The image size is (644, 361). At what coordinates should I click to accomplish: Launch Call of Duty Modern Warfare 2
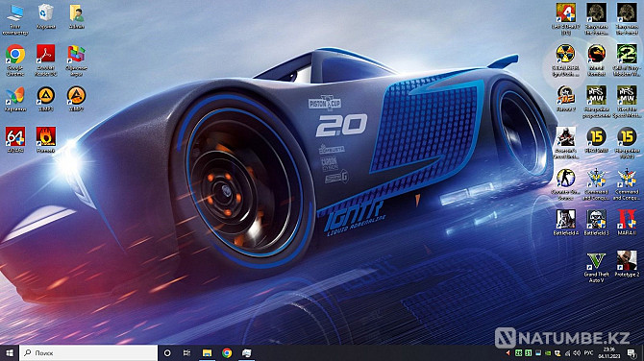[x=627, y=60]
